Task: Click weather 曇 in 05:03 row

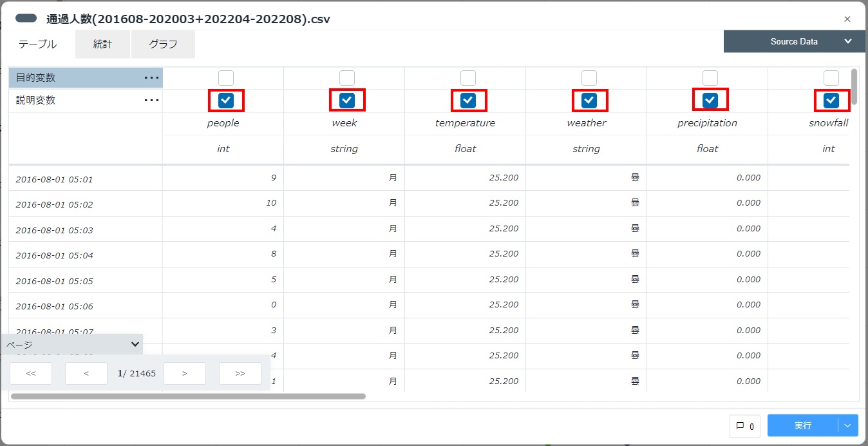Action: pos(635,228)
